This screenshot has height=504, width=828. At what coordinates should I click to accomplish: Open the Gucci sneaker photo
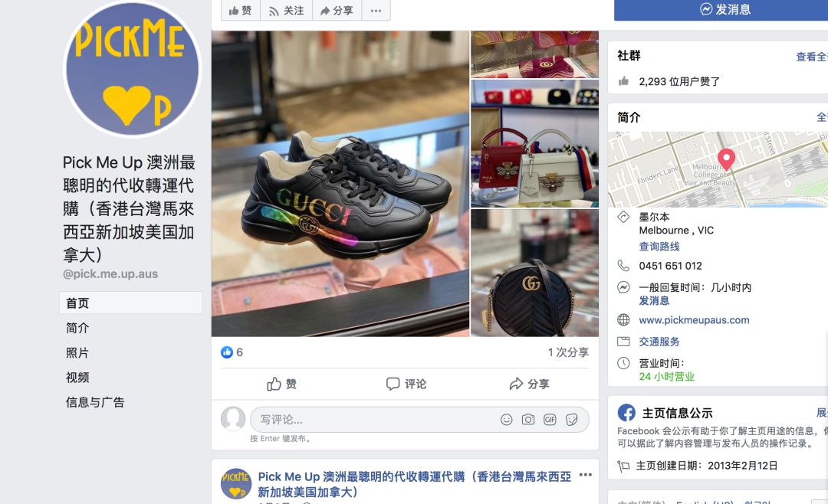[x=340, y=184]
